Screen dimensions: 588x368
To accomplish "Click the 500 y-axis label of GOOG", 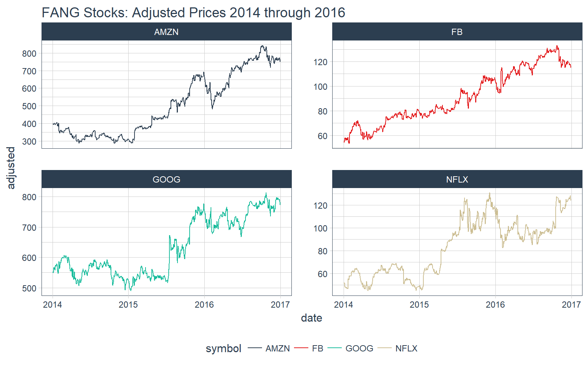I will pos(29,289).
